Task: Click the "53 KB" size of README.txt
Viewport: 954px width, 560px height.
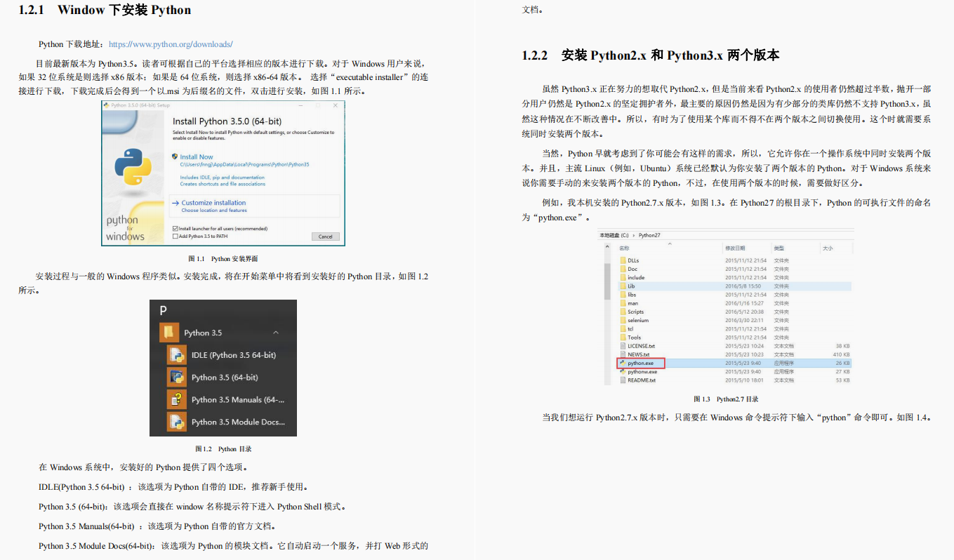Action: coord(842,380)
